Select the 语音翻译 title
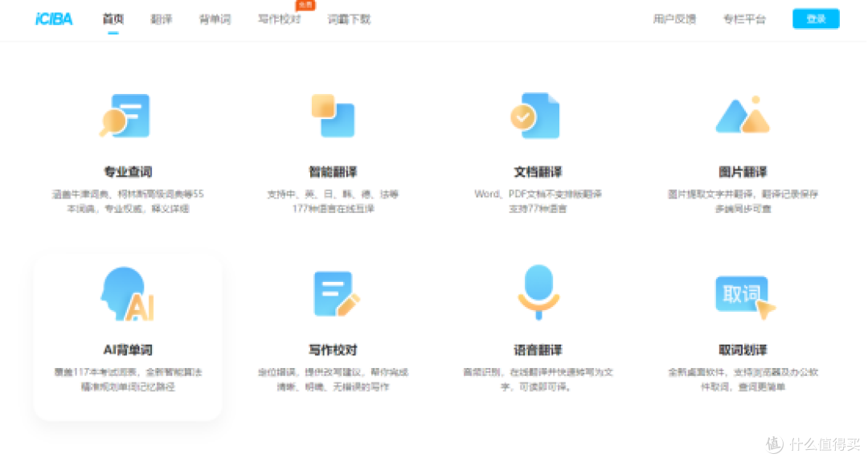 (x=538, y=350)
